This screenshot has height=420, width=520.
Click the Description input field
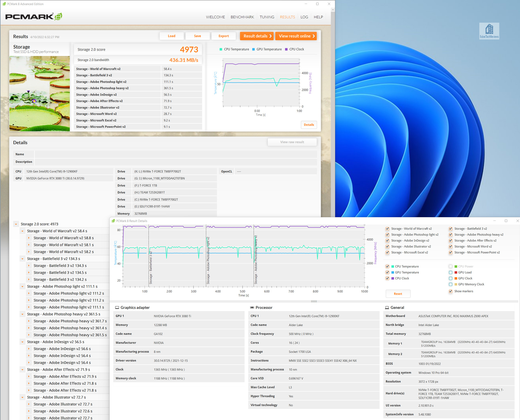pyautogui.click(x=176, y=162)
